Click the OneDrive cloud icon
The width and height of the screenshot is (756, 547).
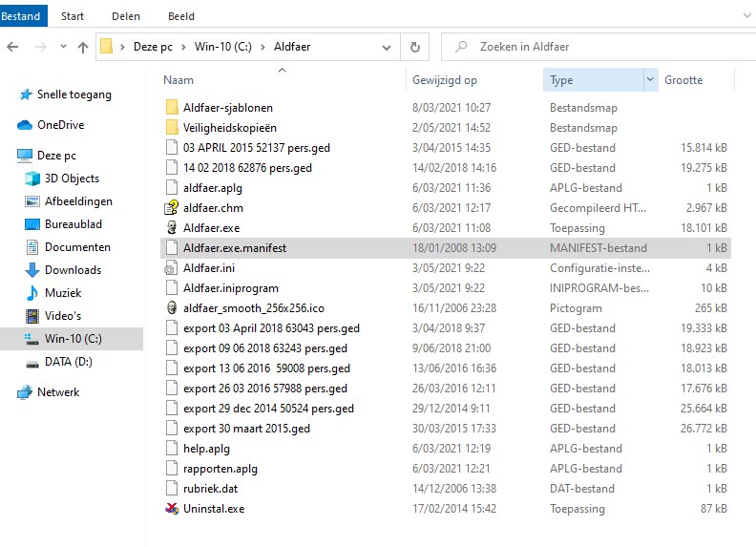pyautogui.click(x=25, y=125)
